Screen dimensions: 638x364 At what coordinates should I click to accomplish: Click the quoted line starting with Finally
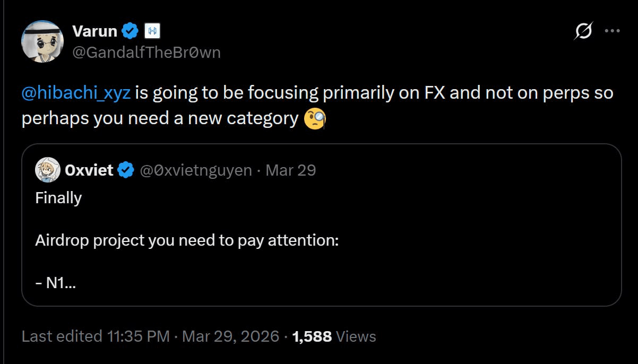tap(58, 198)
